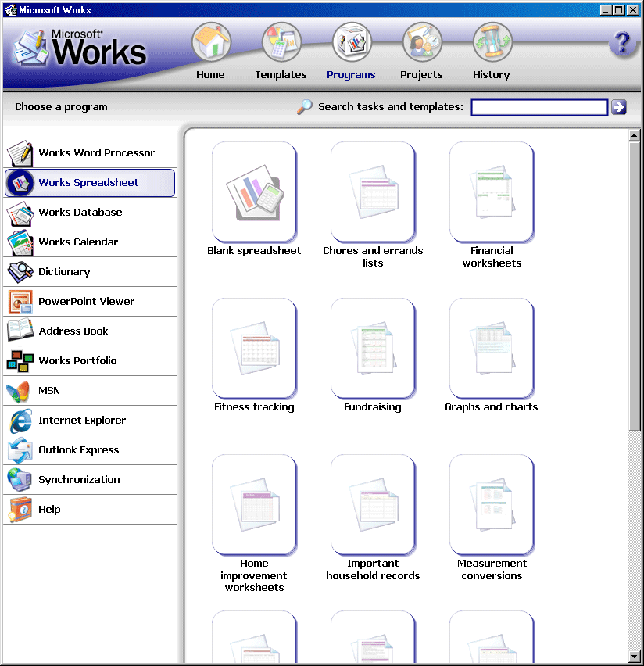Open the Synchronization label entry
Screen dimensions: 644x666
tap(80, 480)
